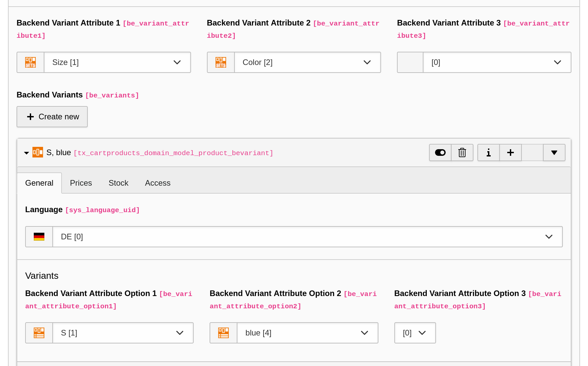Click the Color attribute SETS record icon

click(x=221, y=62)
